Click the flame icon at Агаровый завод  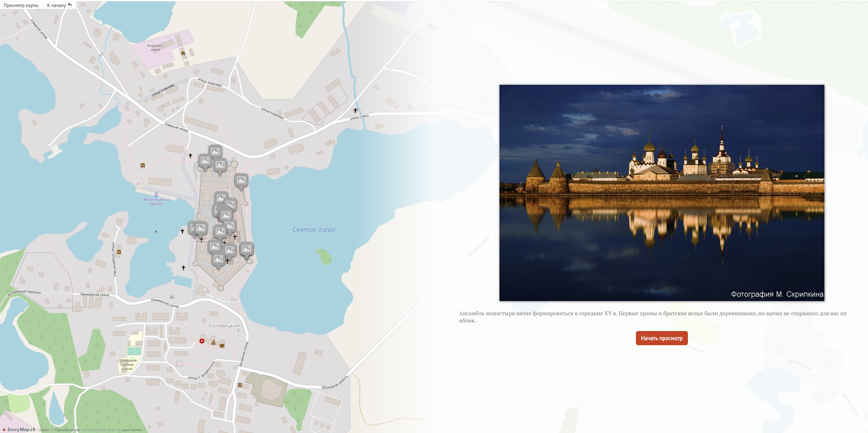pos(183,53)
